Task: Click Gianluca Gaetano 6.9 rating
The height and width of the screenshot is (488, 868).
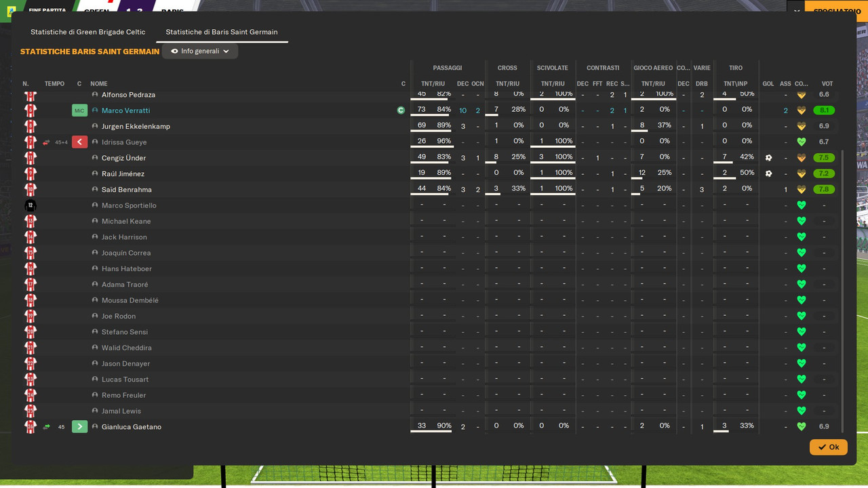Action: [x=824, y=427]
